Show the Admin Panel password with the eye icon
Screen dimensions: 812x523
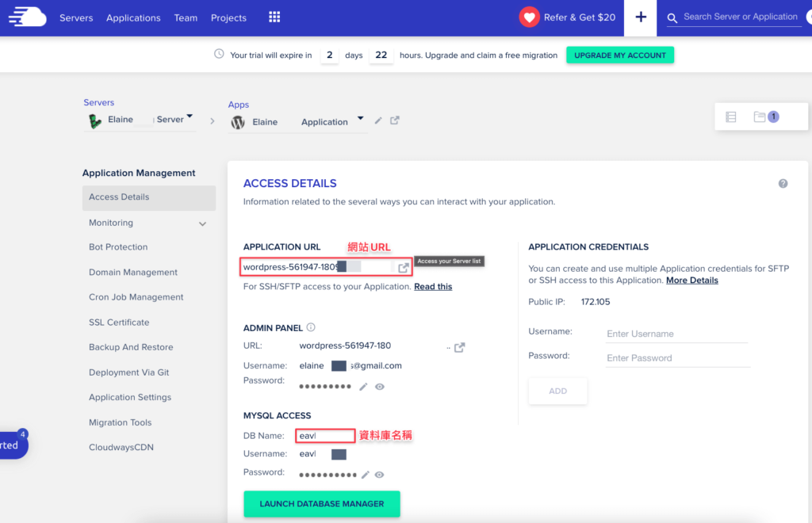point(380,387)
